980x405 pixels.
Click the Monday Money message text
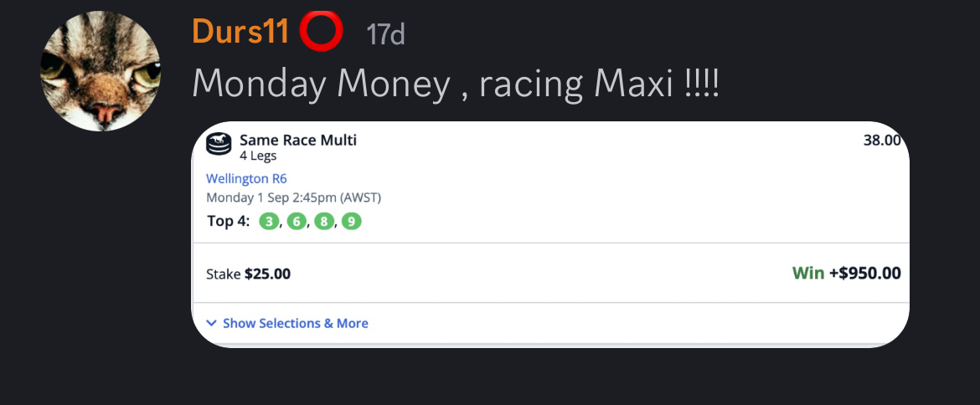click(x=455, y=83)
